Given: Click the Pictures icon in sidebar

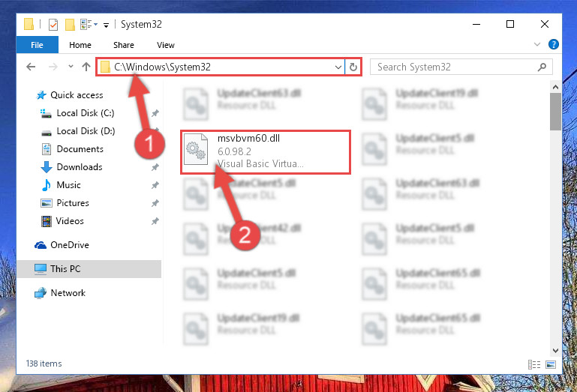Looking at the screenshot, I should click(47, 203).
